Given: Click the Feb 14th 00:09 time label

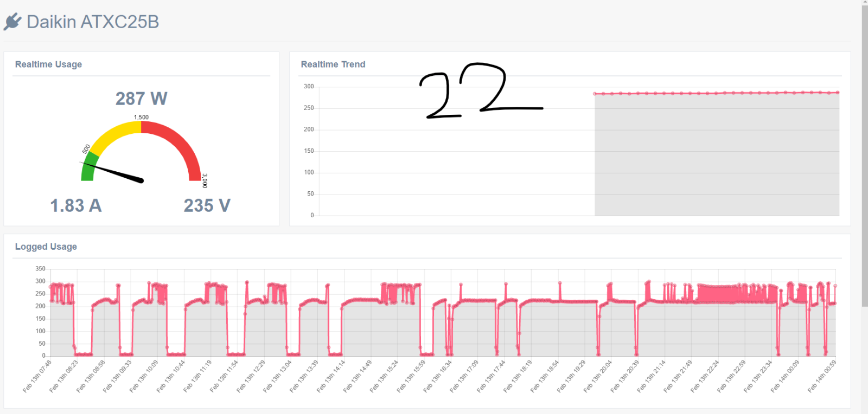Looking at the screenshot, I should [785, 376].
